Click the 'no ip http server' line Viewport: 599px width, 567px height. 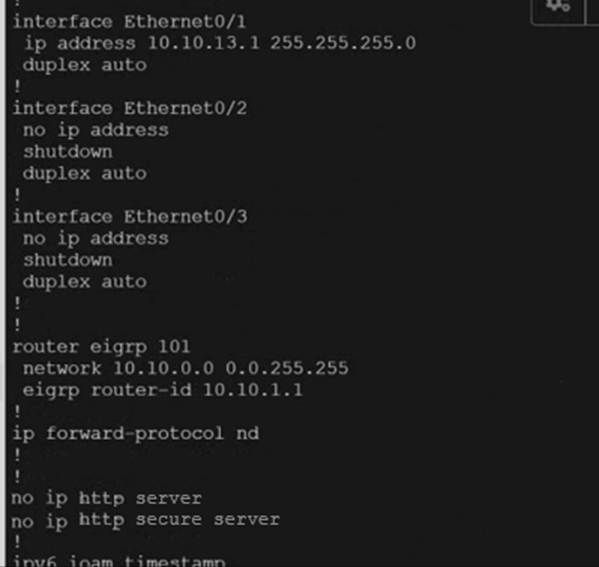(107, 499)
